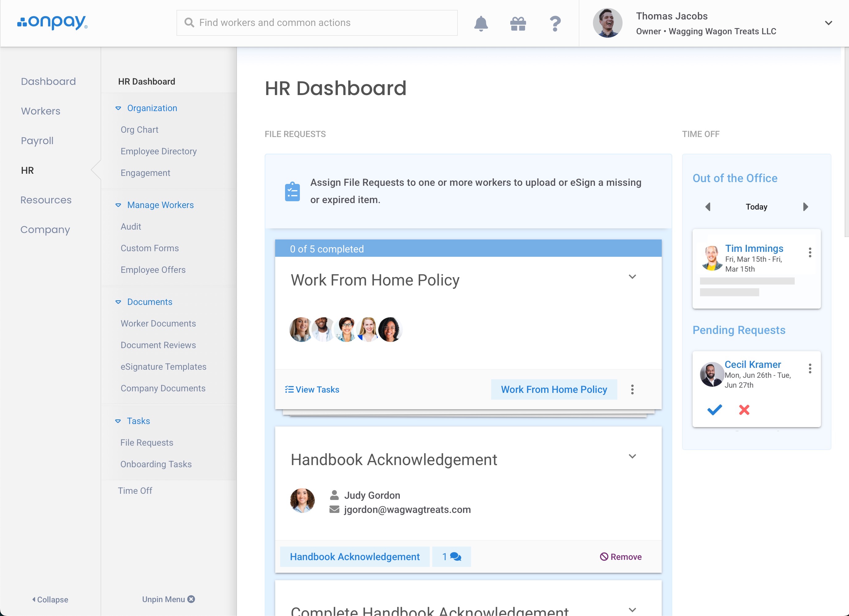Image resolution: width=849 pixels, height=616 pixels.
Task: Select Employee Directory in the HR submenu
Action: coord(158,151)
